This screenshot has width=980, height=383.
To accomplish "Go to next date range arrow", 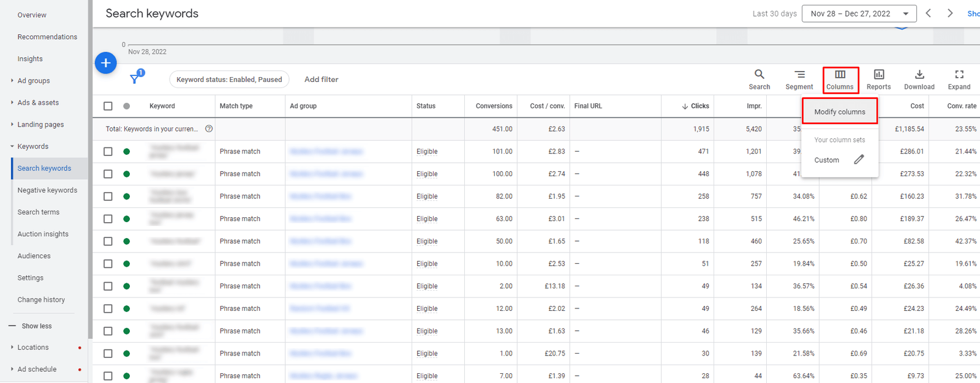I will 950,13.
